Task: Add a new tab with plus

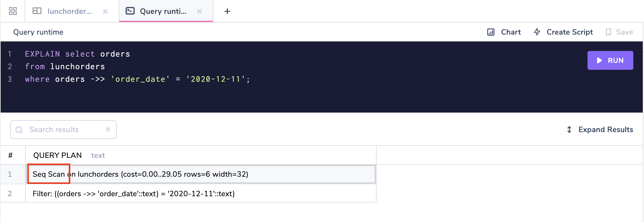Action: pos(227,11)
